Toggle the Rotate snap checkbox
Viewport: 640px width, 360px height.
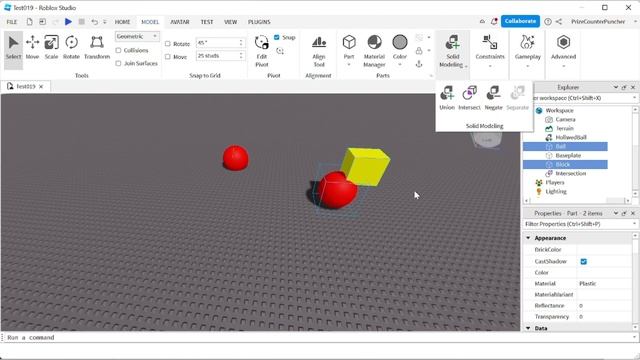coord(168,44)
